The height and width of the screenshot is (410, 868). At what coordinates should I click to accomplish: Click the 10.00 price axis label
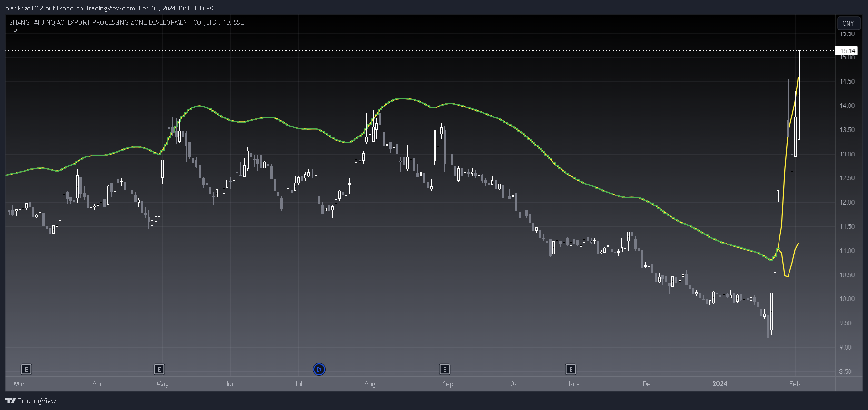(x=847, y=299)
